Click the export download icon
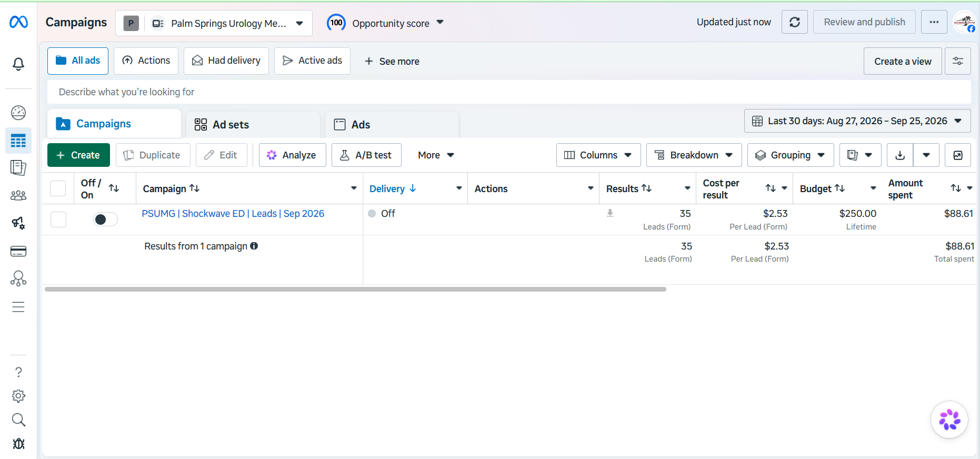 click(x=900, y=155)
